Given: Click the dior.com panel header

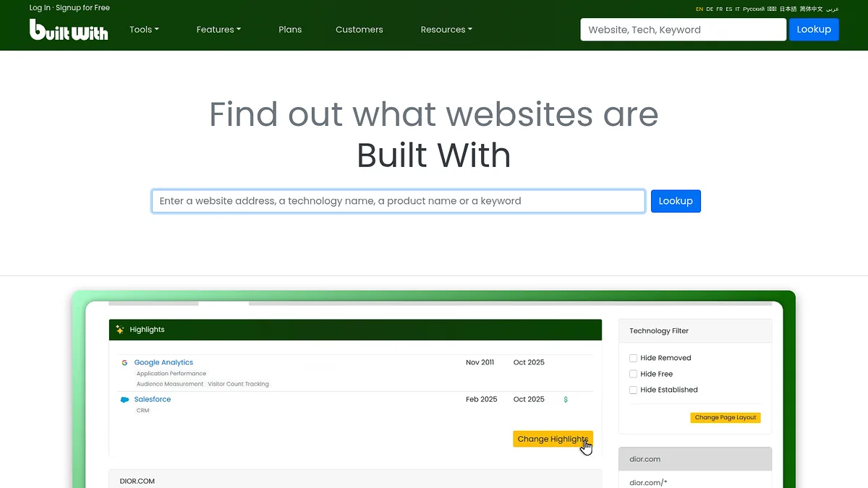Looking at the screenshot, I should pos(695,459).
